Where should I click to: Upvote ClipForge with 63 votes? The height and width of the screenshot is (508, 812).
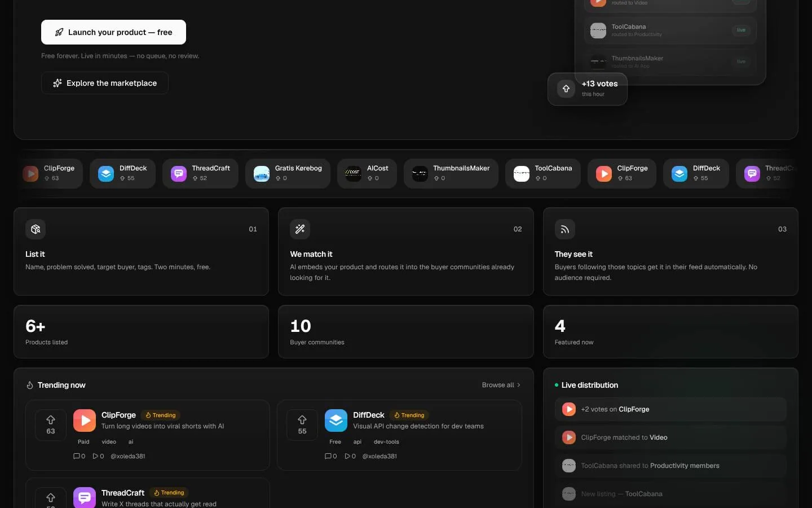[51, 425]
